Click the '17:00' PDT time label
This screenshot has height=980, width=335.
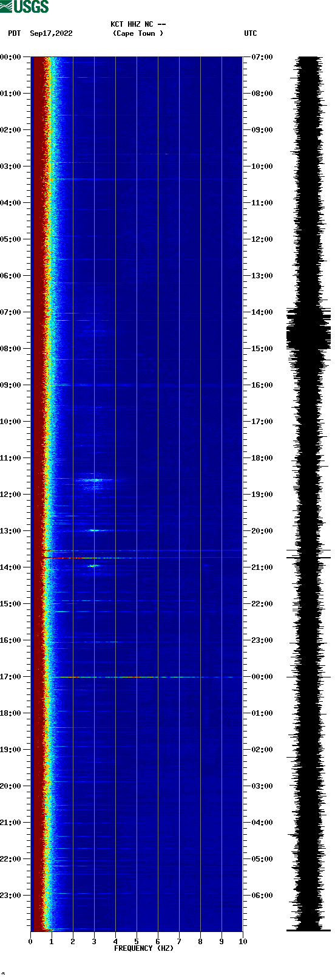pos(10,677)
